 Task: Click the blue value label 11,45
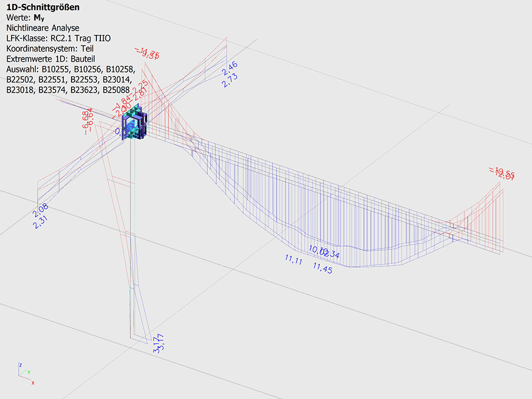(322, 267)
